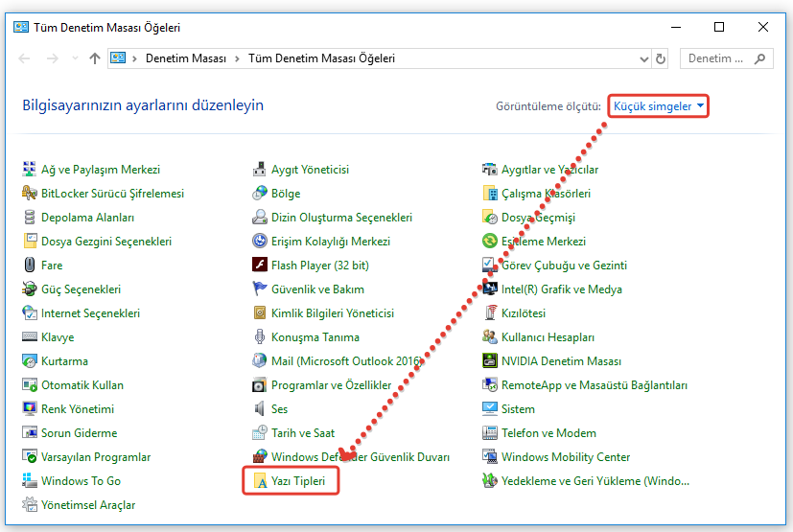Image resolution: width=793 pixels, height=532 pixels.
Task: Click the up arrow navigation button
Action: point(94,59)
